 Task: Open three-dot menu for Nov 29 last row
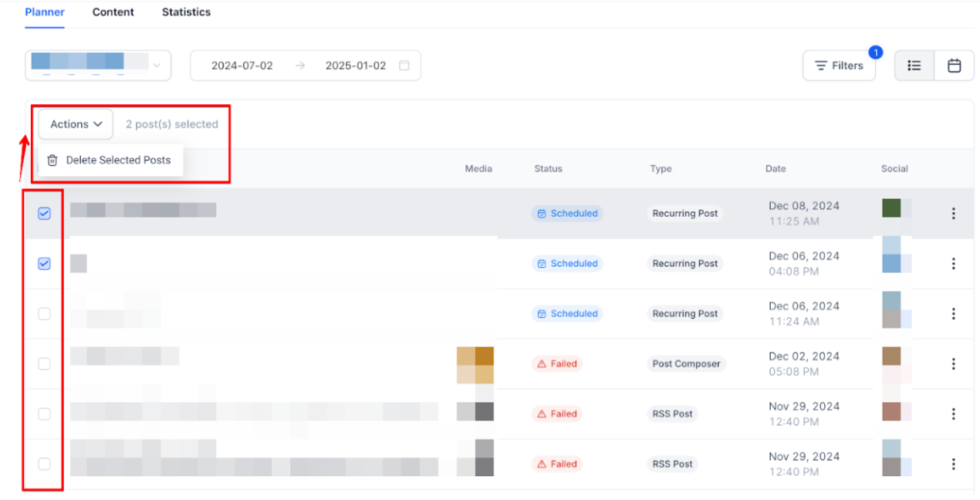pos(953,465)
